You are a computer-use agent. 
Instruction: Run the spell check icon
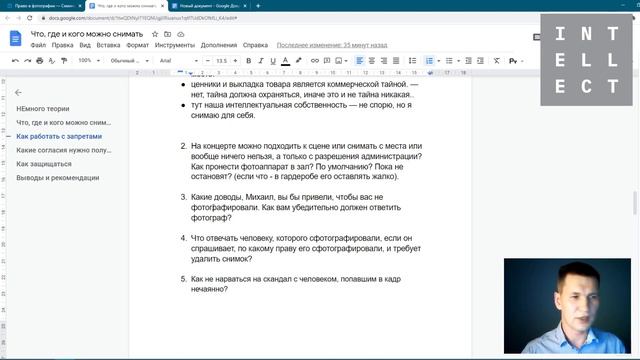pyautogui.click(x=51, y=61)
